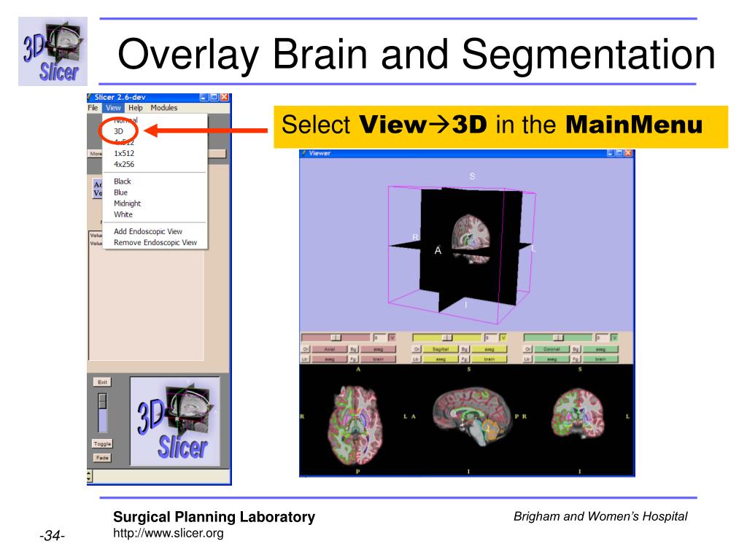Viewport: 747px width, 560px height.
Task: Click the Toggle button
Action: 102,443
